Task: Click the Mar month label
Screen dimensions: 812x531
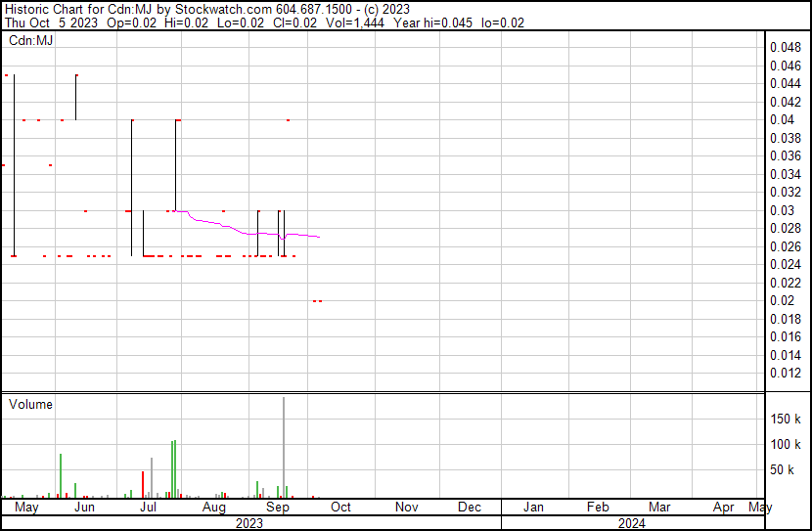Action: (659, 508)
